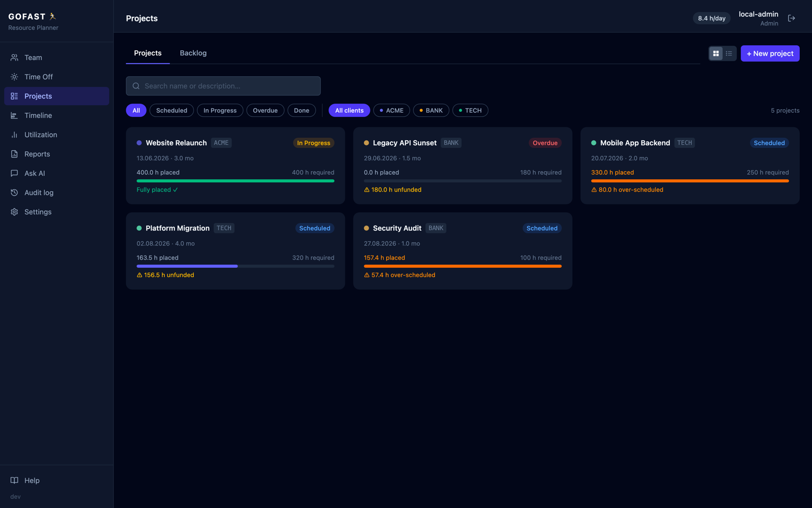Viewport: 812px width, 508px height.
Task: Click the search name or description field
Action: pyautogui.click(x=223, y=86)
